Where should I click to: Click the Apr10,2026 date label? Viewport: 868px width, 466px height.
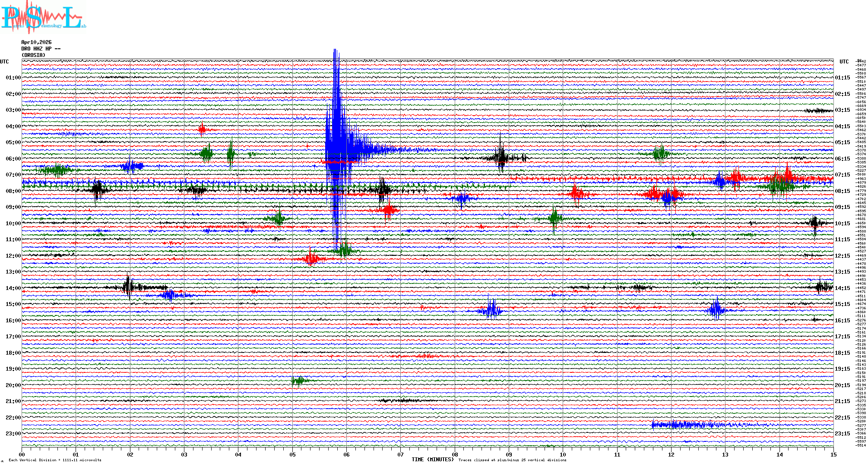[x=36, y=42]
